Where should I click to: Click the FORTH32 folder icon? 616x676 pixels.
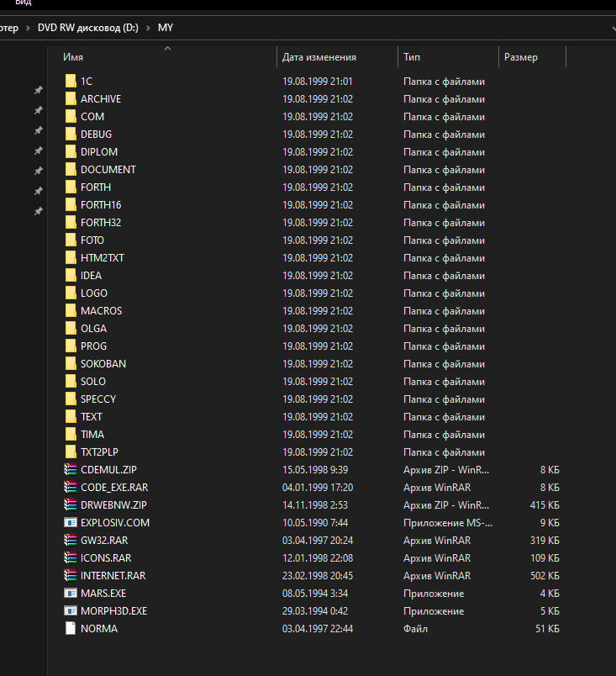click(71, 223)
